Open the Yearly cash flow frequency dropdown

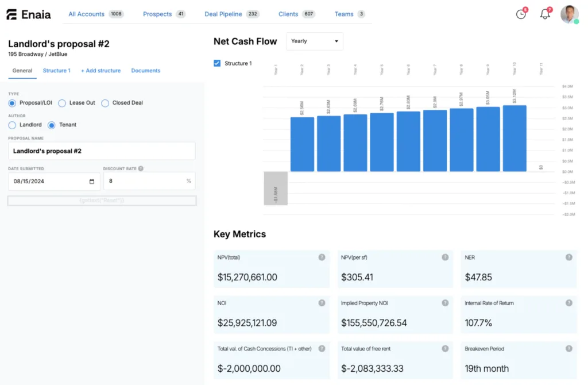point(314,41)
